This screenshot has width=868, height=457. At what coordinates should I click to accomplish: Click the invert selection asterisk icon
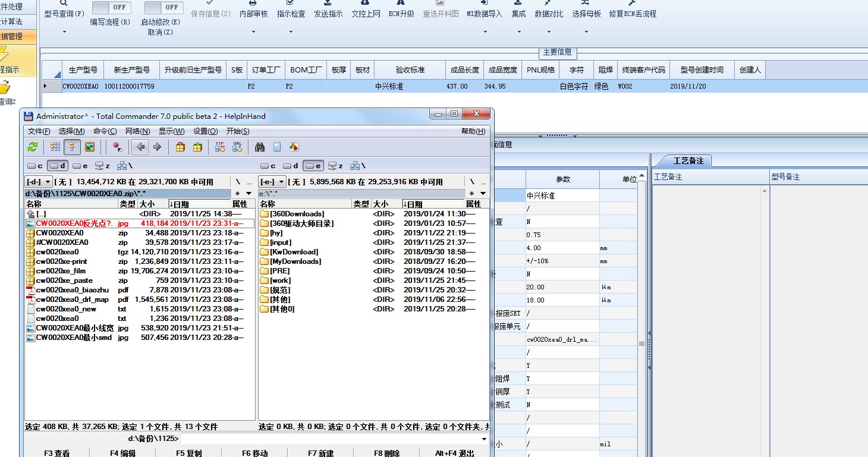click(117, 147)
